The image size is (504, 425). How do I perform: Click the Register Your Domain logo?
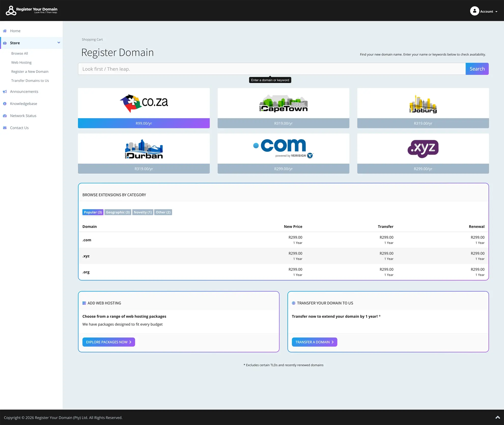32,10
